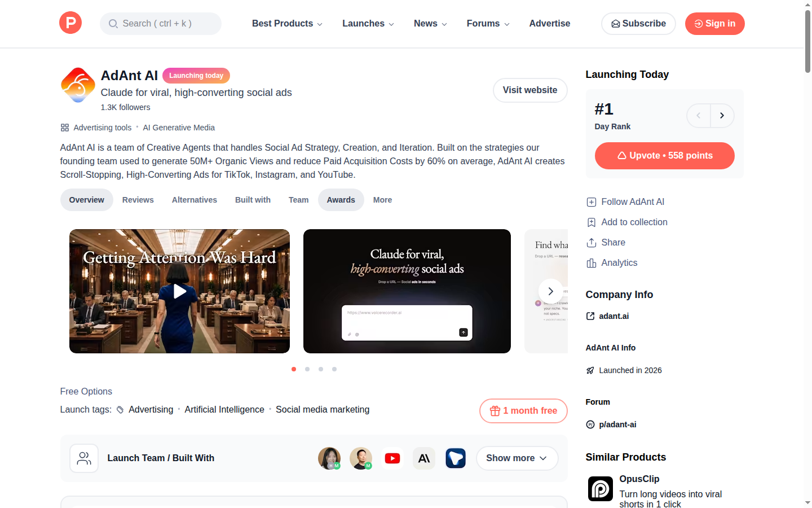The image size is (812, 508).
Task: Play the Getting Attention Was Hard video
Action: pyautogui.click(x=179, y=291)
